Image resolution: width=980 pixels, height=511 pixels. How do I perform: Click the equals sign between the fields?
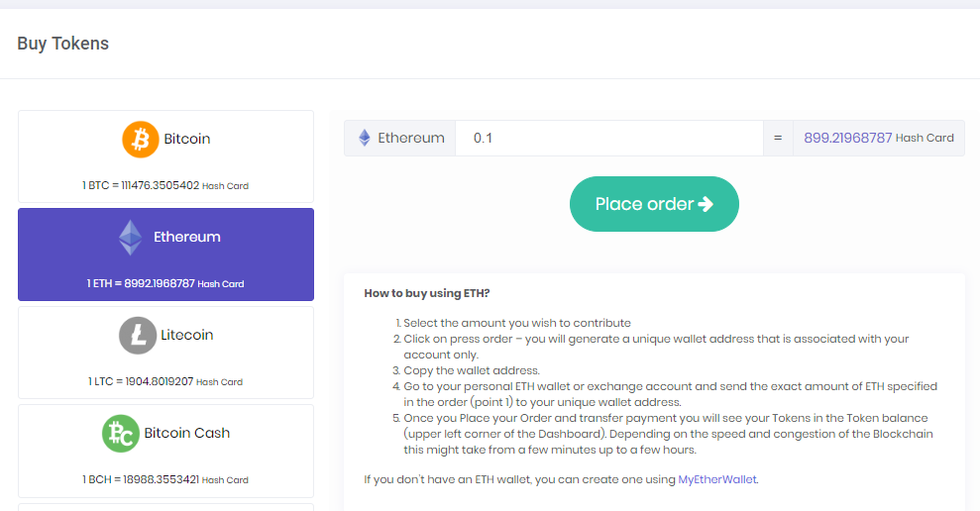point(778,139)
